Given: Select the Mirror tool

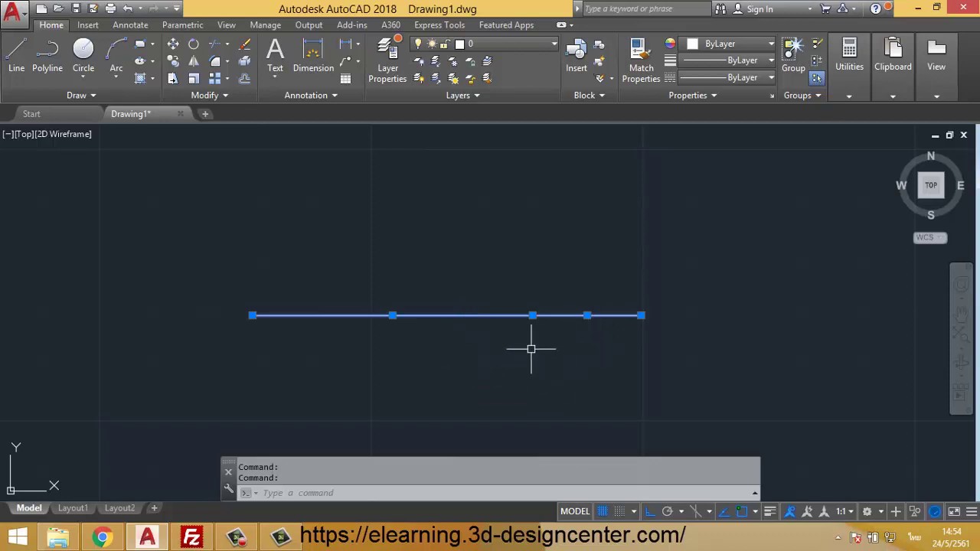Looking at the screenshot, I should click(194, 61).
